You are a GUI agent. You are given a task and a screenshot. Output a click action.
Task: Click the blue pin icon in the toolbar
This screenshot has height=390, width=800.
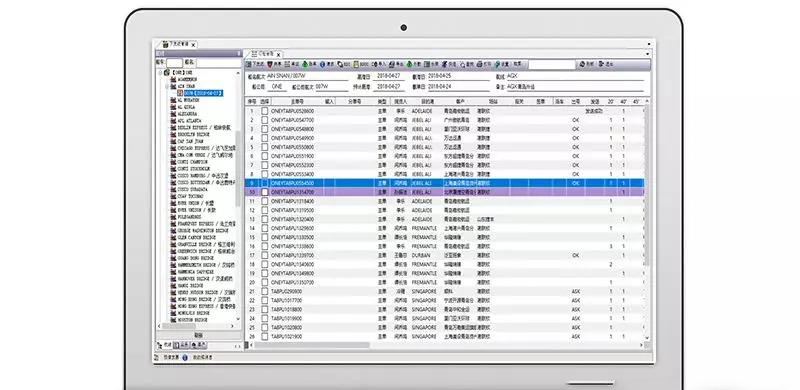(444, 64)
